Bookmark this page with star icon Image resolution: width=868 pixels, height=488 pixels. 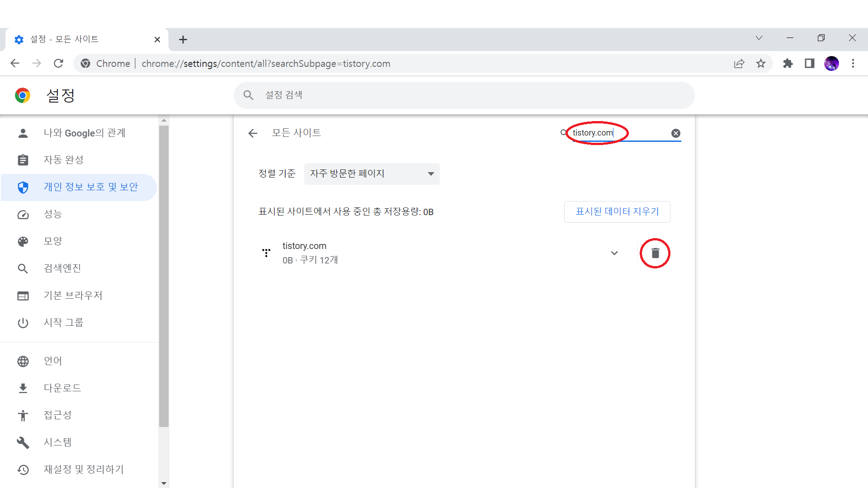click(761, 64)
